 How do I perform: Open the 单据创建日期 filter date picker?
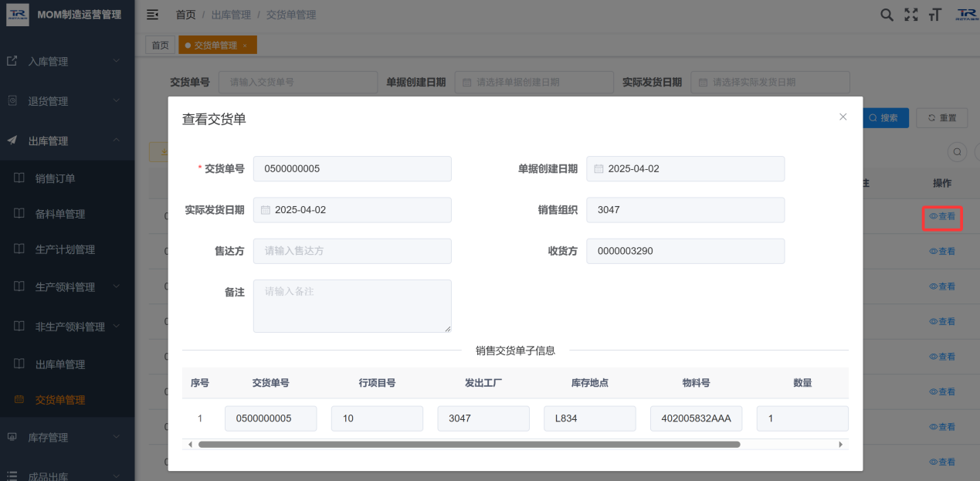point(534,82)
